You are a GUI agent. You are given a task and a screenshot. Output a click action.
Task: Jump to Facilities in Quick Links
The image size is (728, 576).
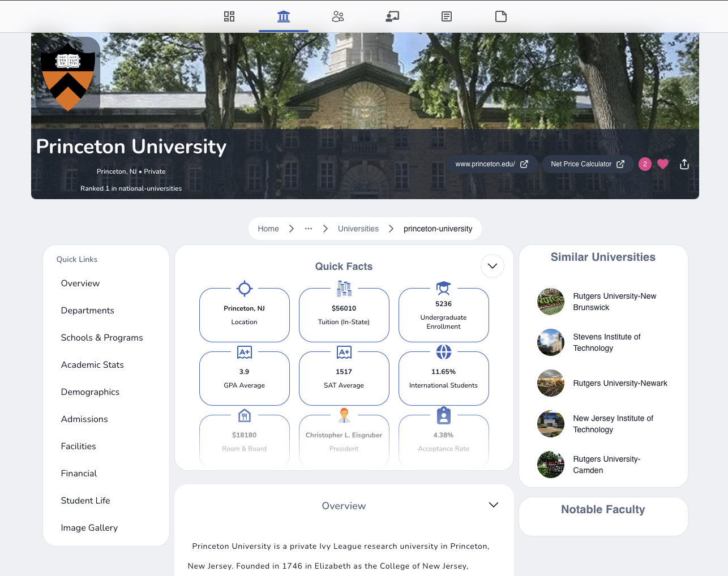(x=79, y=446)
